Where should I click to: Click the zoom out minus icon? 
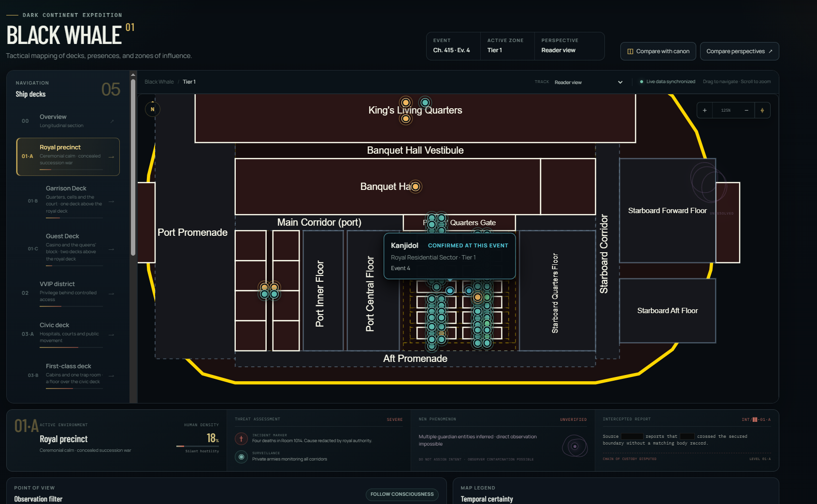tap(746, 111)
